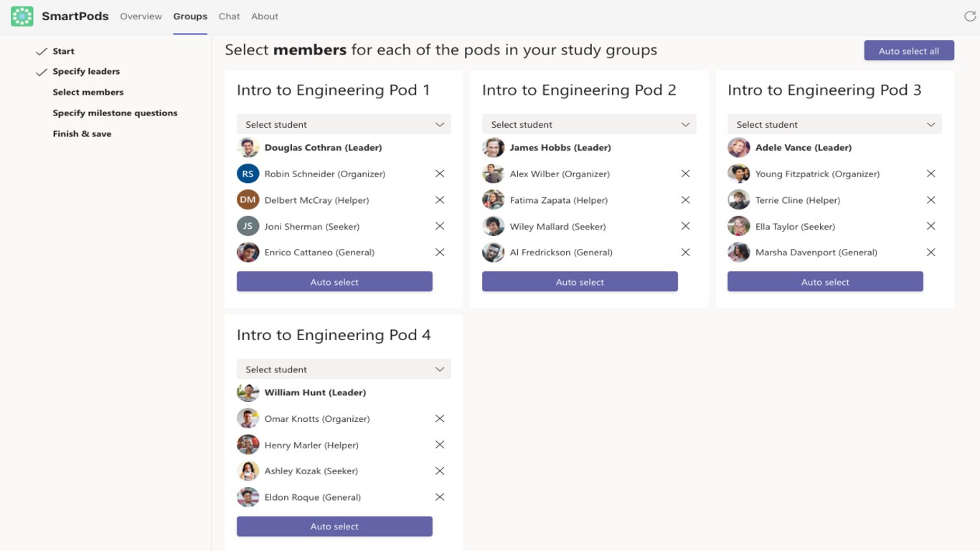Remove Joni Sherman from Pod 1

(x=440, y=226)
